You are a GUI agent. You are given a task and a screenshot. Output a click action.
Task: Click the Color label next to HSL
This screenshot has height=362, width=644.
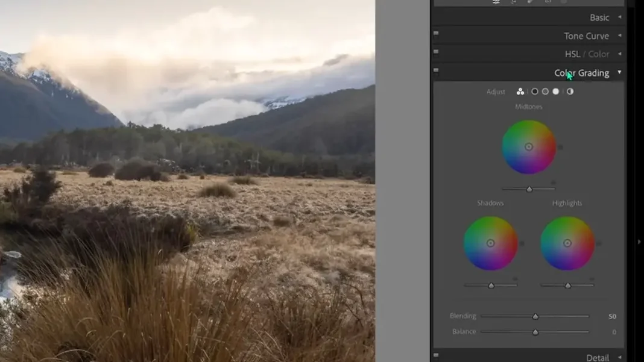coord(599,54)
